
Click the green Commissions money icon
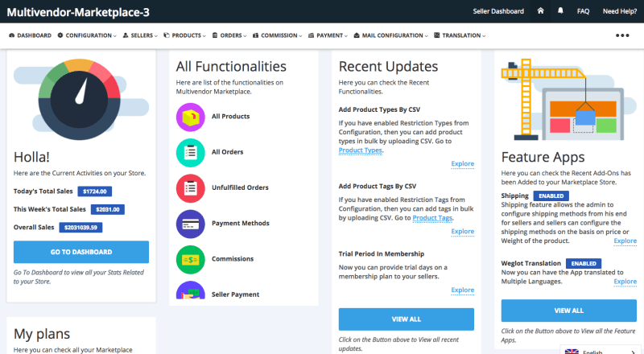190,259
